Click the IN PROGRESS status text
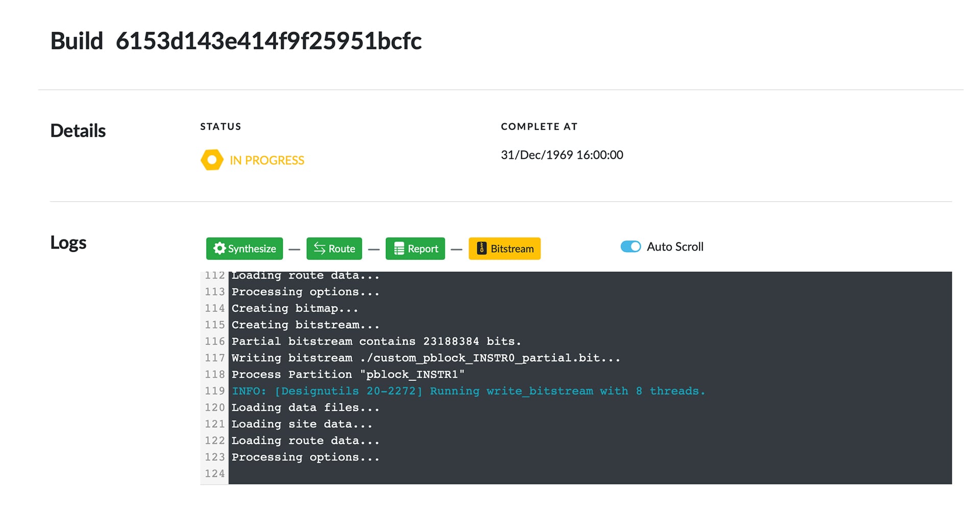The width and height of the screenshot is (980, 511). (x=266, y=160)
